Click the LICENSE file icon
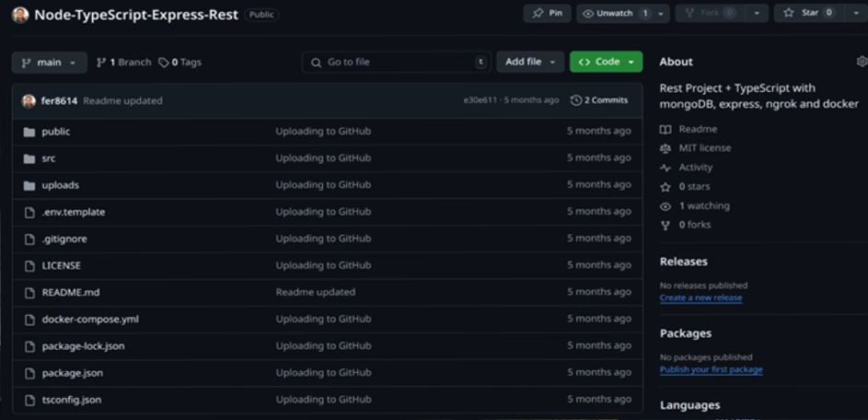The height and width of the screenshot is (420, 868). (29, 265)
